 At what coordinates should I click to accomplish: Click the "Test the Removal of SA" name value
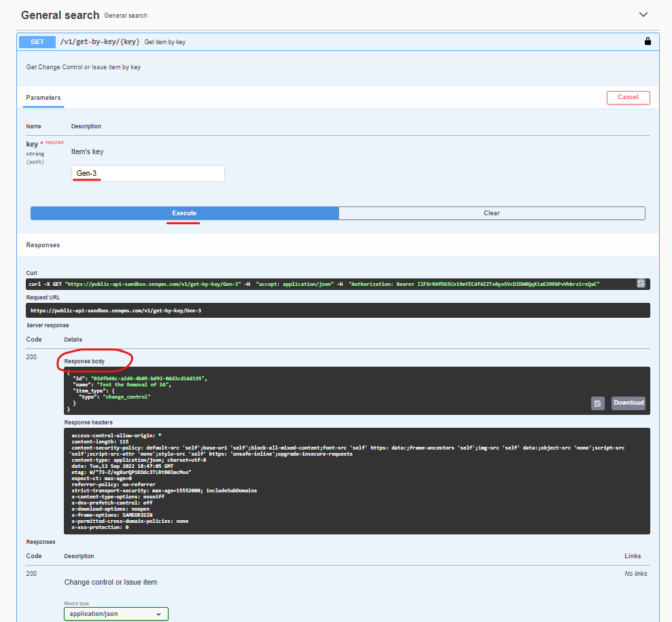132,385
